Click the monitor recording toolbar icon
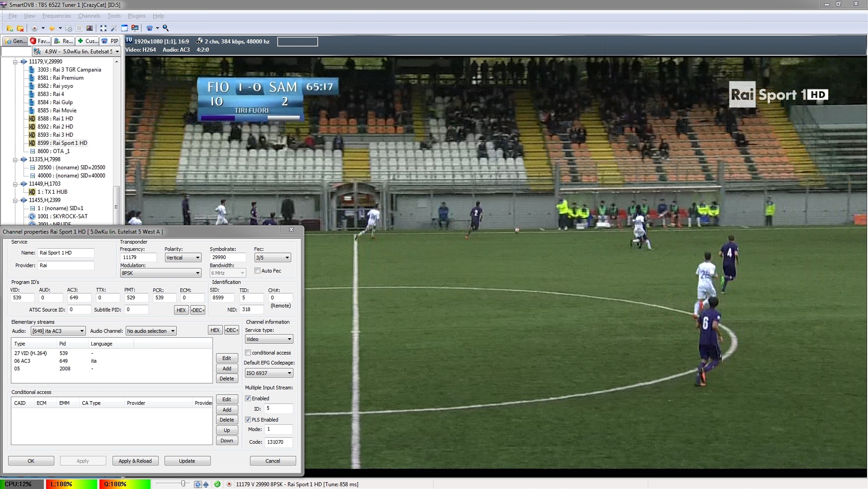This screenshot has width=868, height=489. pyautogui.click(x=135, y=28)
